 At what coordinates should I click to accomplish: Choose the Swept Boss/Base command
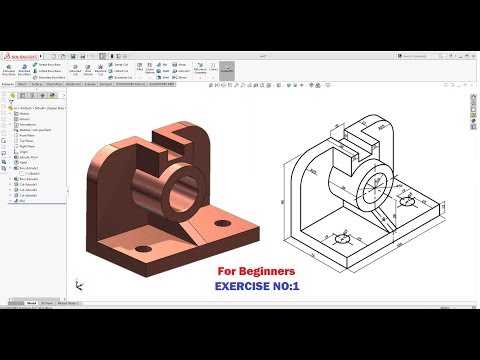click(47, 65)
